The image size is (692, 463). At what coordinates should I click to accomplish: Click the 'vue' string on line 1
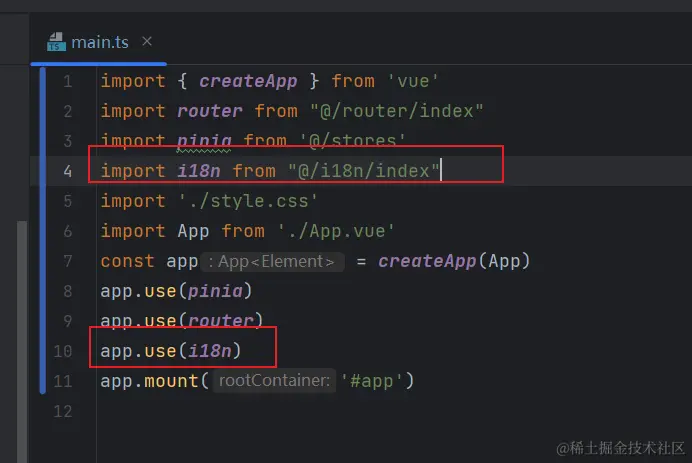(413, 81)
